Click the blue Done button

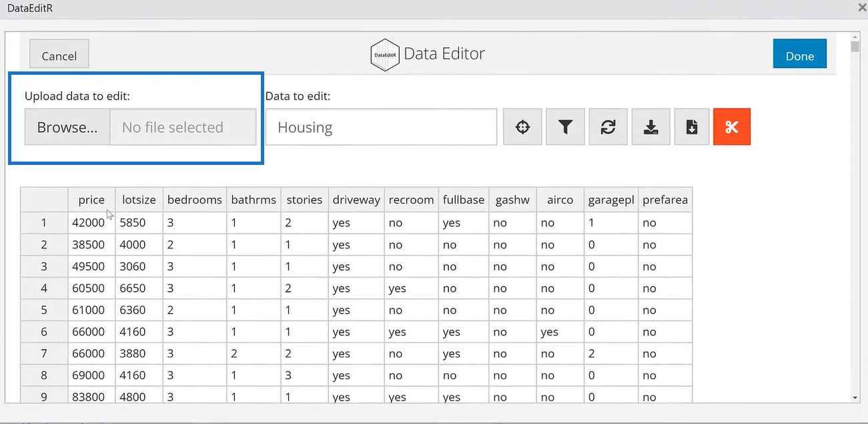(x=799, y=54)
